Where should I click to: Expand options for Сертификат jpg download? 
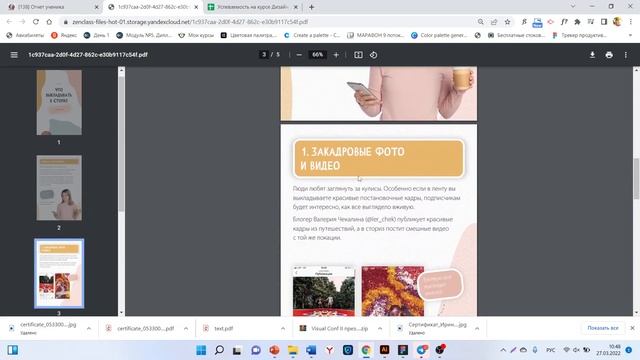click(x=477, y=328)
